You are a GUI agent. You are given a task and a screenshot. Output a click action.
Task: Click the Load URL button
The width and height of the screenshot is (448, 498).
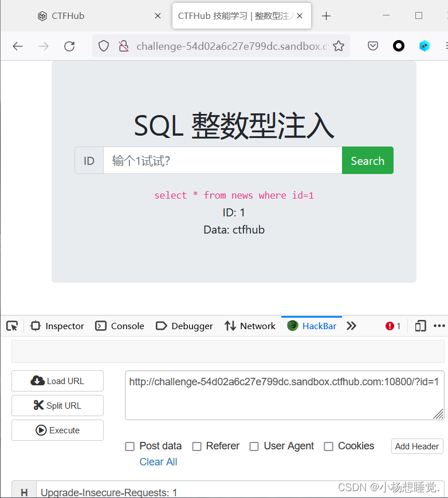point(57,381)
